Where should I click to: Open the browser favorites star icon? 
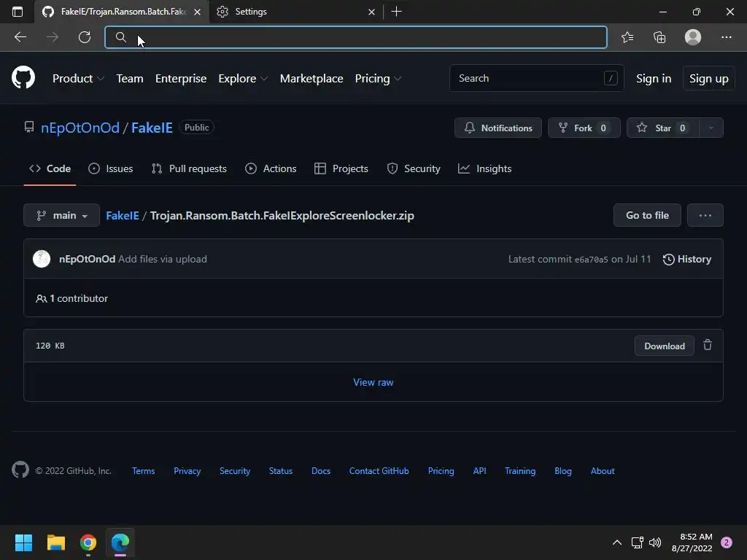tap(627, 37)
